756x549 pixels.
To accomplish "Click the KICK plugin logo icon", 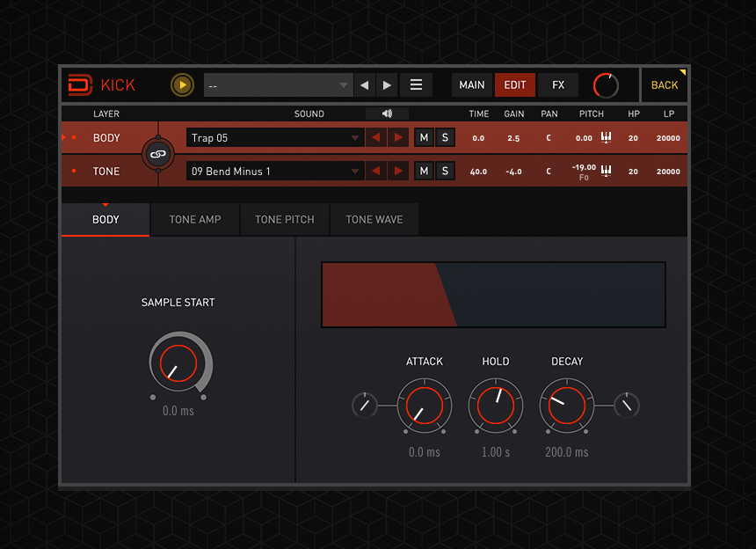I will [79, 85].
